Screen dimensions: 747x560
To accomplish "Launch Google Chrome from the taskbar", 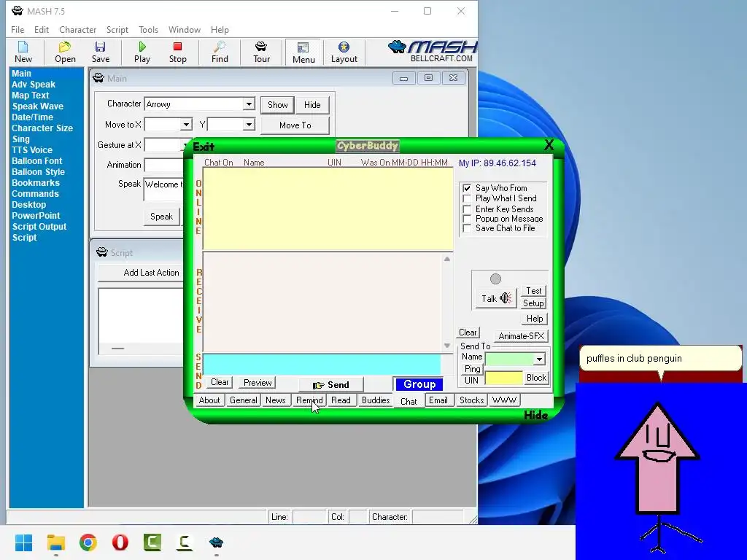I will coord(88,542).
